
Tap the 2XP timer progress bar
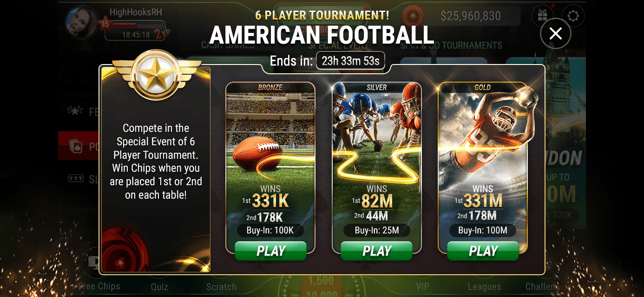click(135, 31)
